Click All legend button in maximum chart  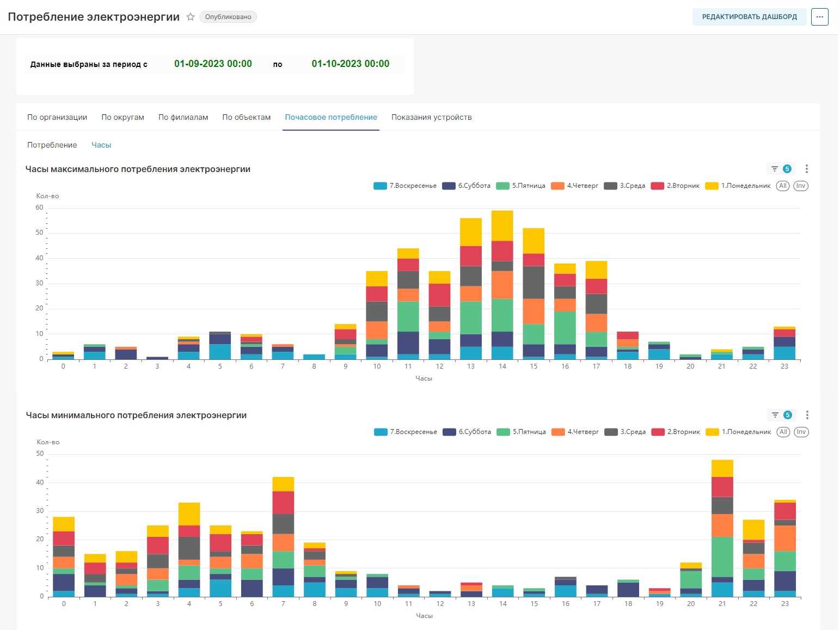point(783,186)
